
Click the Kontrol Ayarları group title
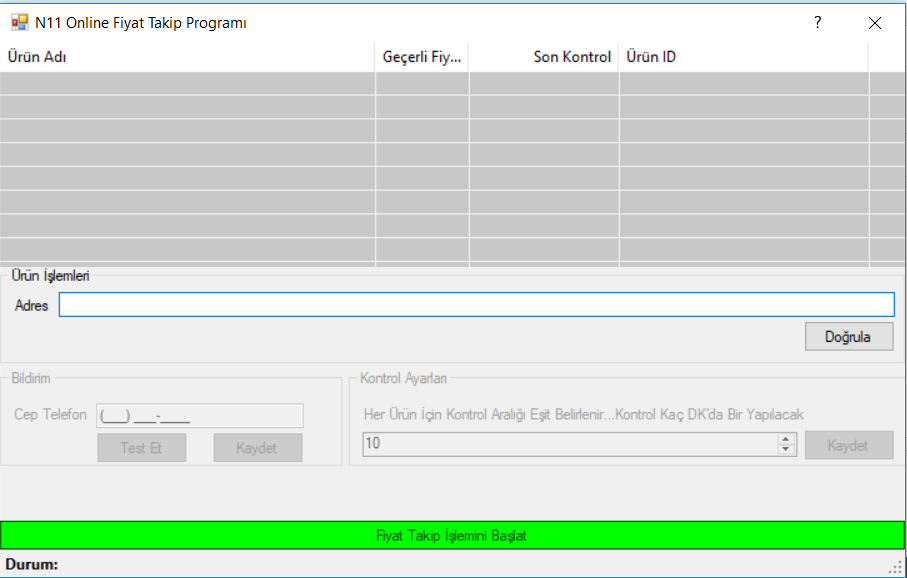403,378
